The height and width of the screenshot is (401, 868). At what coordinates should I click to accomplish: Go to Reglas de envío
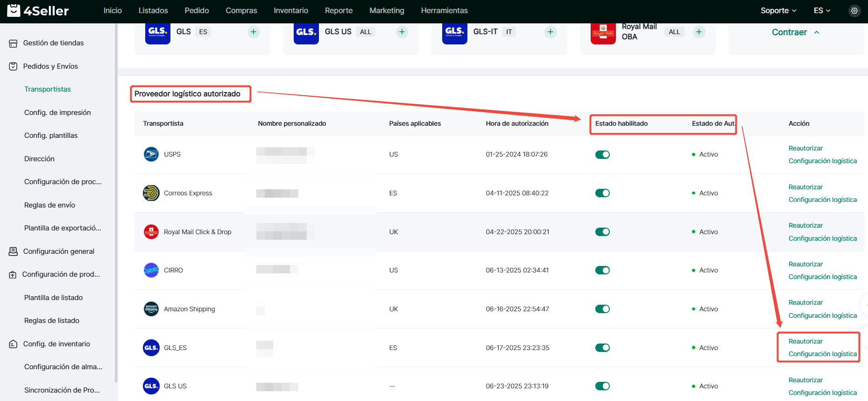[49, 205]
